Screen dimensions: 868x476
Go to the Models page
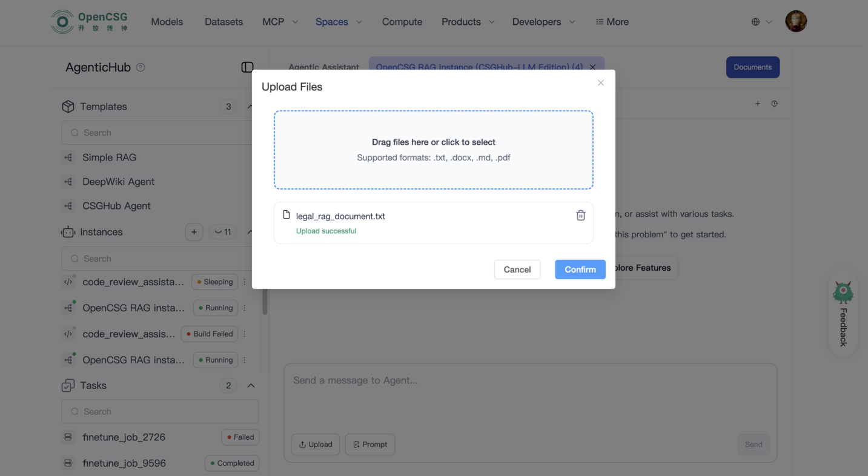[x=167, y=22]
